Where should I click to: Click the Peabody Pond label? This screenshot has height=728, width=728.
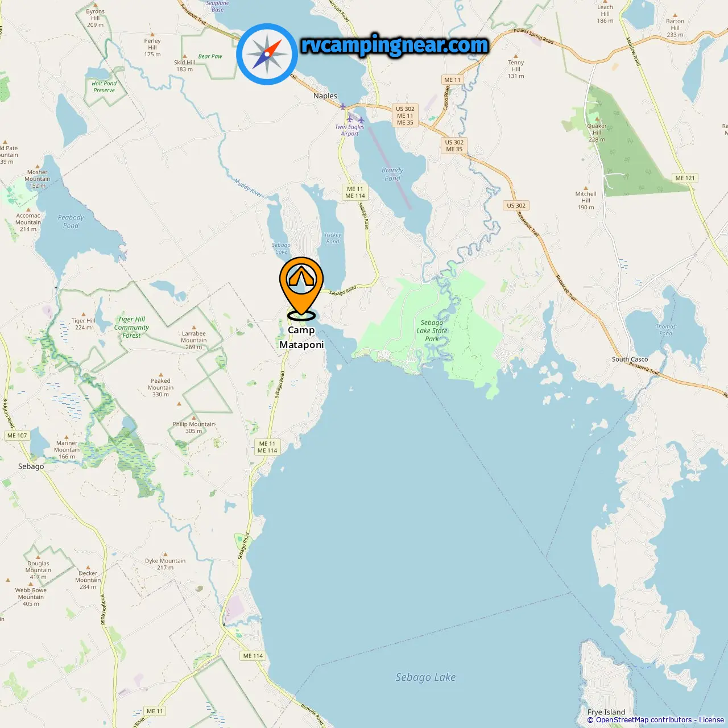point(71,221)
